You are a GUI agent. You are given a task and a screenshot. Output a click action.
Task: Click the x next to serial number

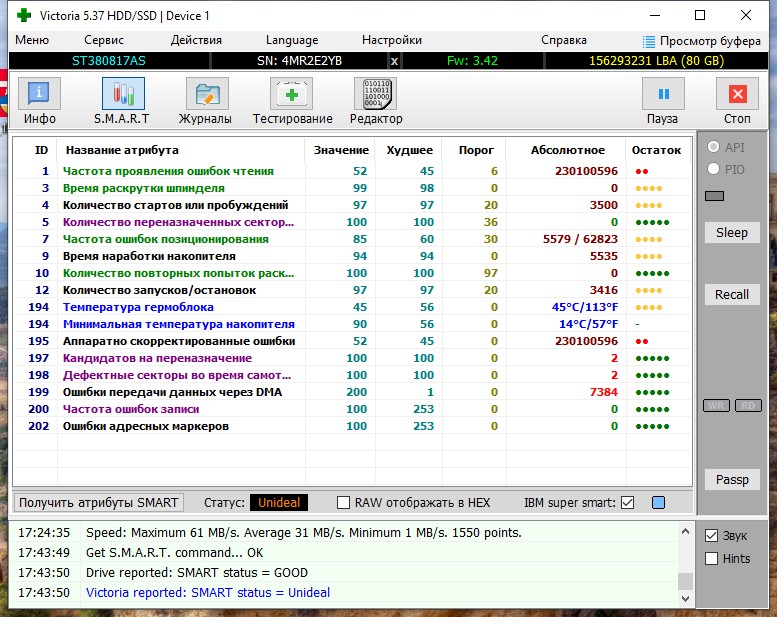[x=394, y=61]
